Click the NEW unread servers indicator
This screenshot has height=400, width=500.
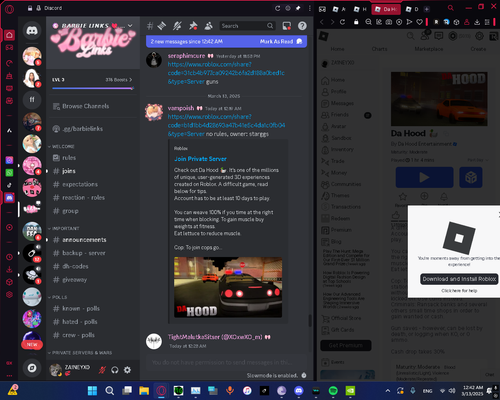click(32, 345)
